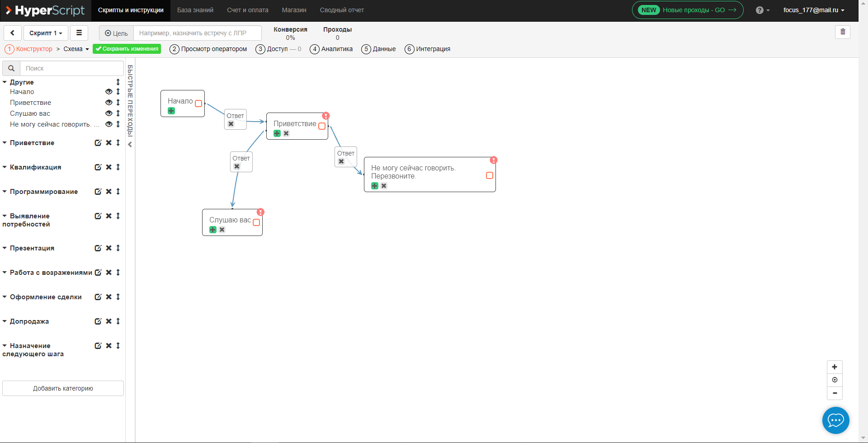Switch to Аналитика step
Screen dimensions: 868x443
click(331, 49)
